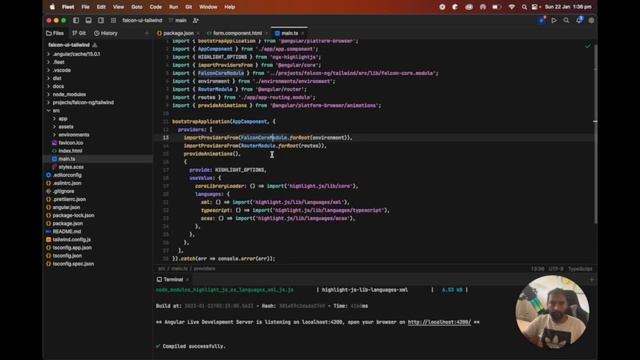Open the localhost:4200 link in terminal
640x360 pixels.
click(x=439, y=322)
